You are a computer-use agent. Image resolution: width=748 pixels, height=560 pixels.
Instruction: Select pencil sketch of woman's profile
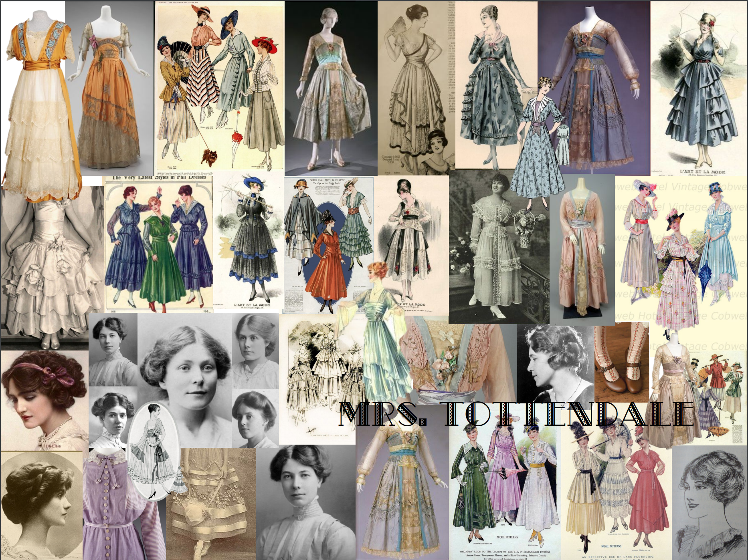[x=710, y=503]
